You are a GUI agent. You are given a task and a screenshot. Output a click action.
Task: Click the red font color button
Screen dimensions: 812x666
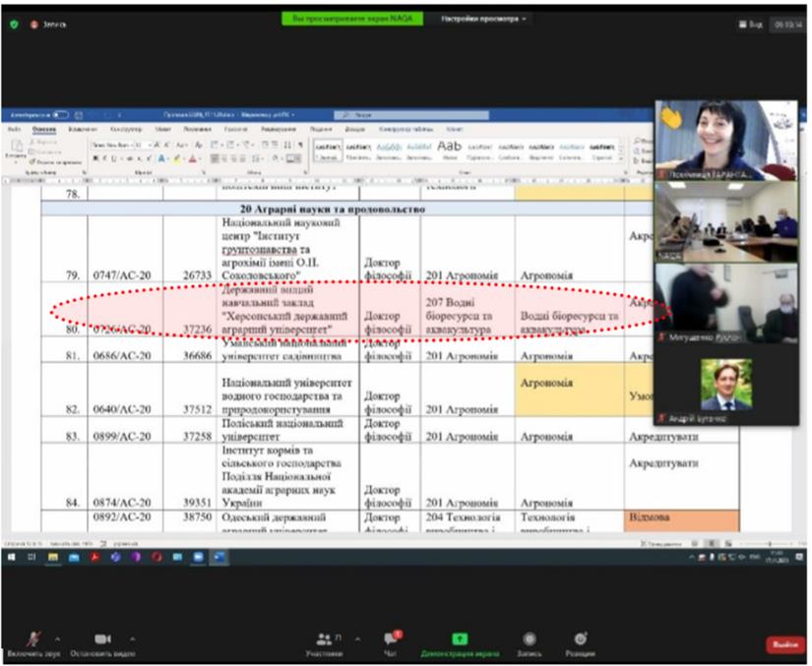pos(193,158)
